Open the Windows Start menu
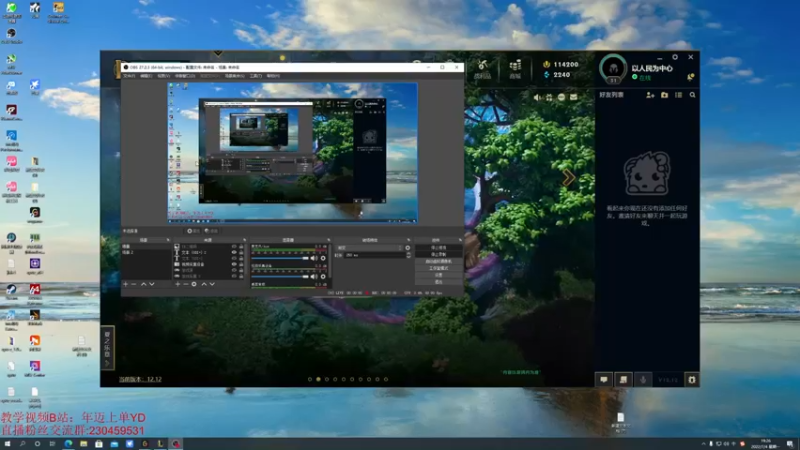Viewport: 800px width, 450px height. click(x=7, y=444)
